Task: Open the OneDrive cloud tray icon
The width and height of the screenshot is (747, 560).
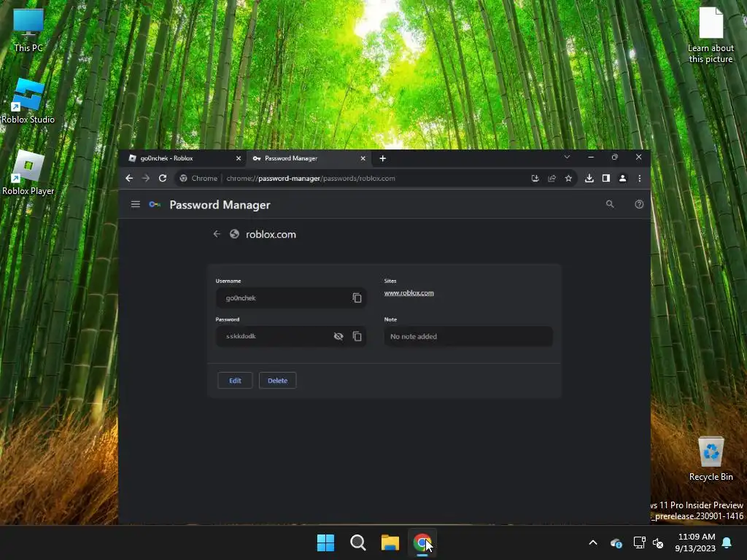Action: (616, 542)
